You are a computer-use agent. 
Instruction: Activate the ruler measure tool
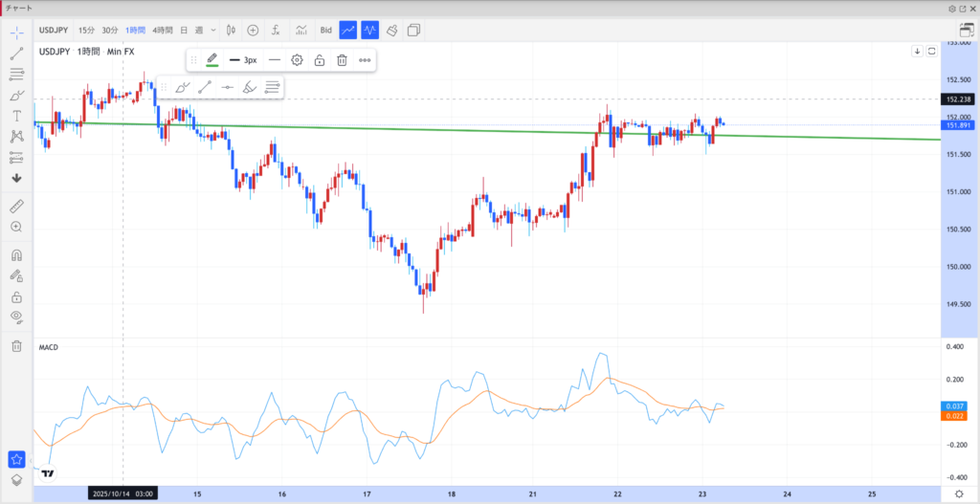(16, 206)
